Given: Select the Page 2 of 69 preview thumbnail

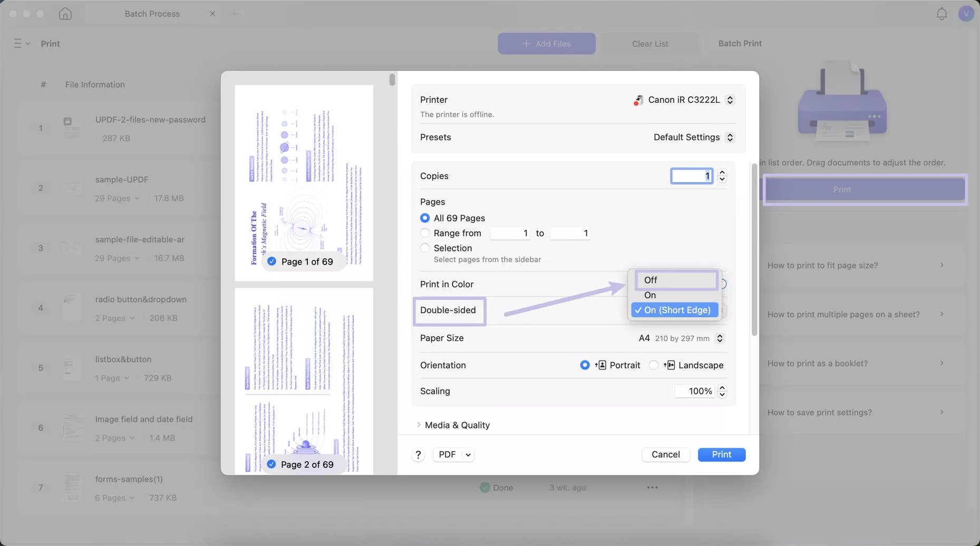Looking at the screenshot, I should pos(304,381).
